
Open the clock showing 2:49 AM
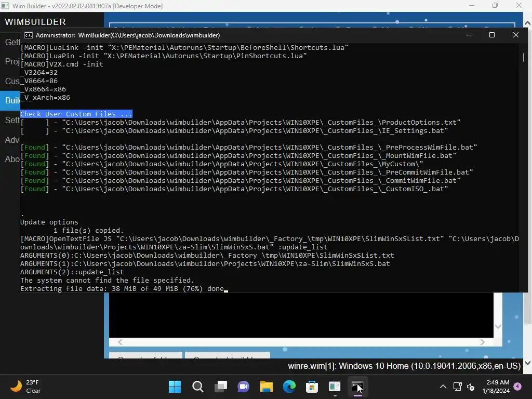coord(496,387)
